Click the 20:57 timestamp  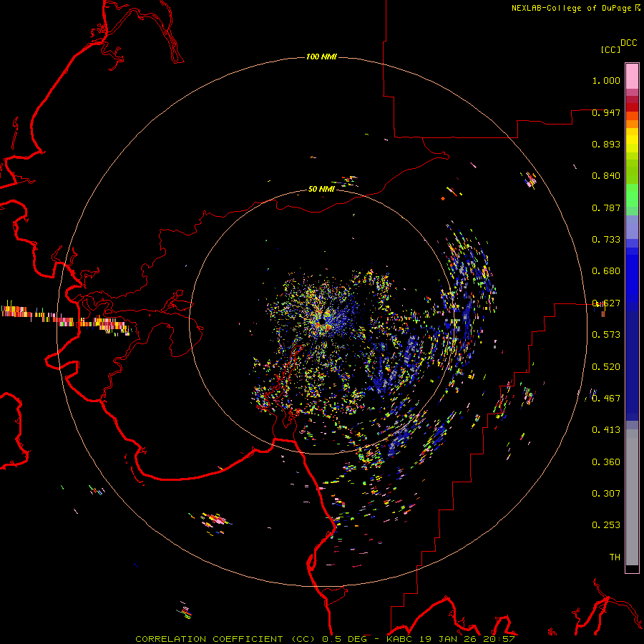(x=499, y=639)
